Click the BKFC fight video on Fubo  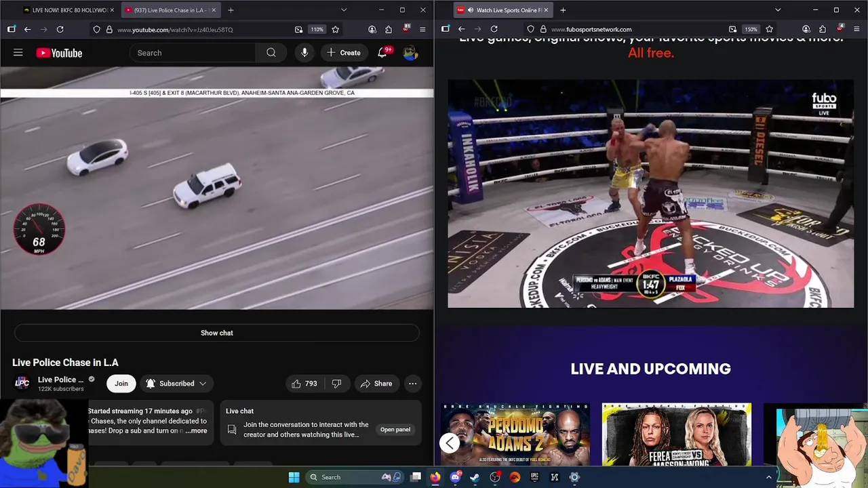(x=651, y=194)
